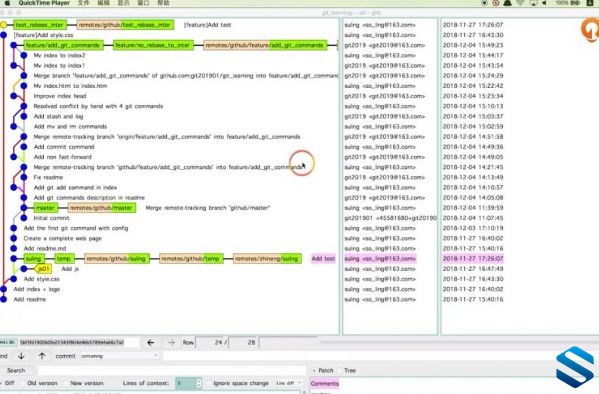
Task: Select commit 'Mv index to index2'
Action: (x=59, y=55)
